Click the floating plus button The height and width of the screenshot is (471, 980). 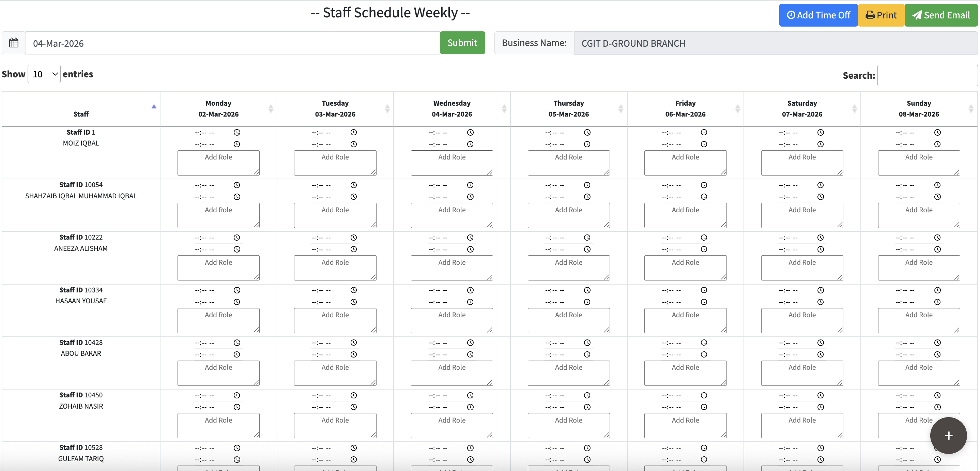[948, 435]
